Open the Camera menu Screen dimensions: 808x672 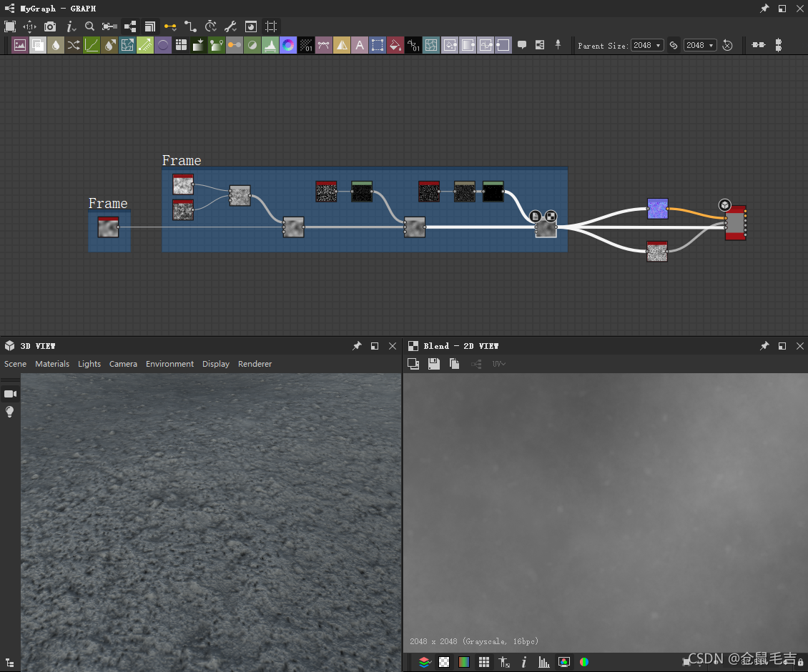[x=123, y=364]
